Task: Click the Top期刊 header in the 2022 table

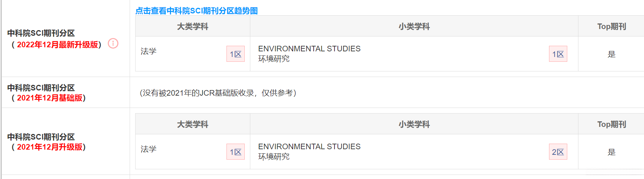Action: 611,26
